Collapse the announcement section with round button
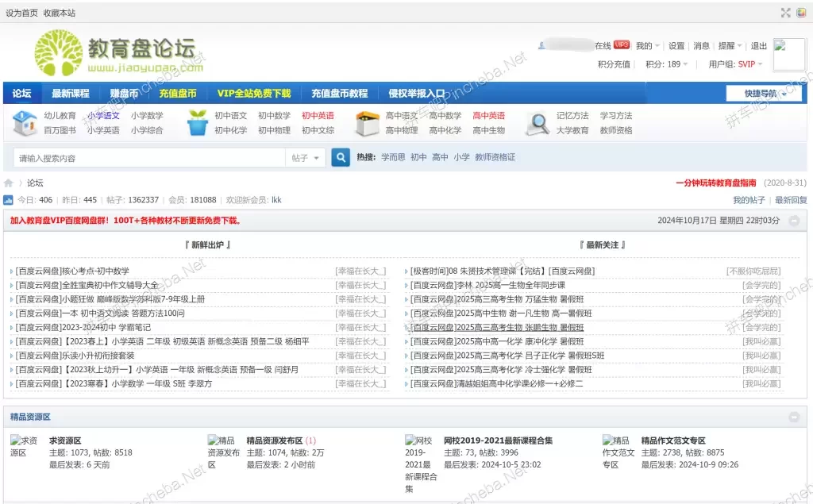The width and height of the screenshot is (813, 504). click(x=793, y=221)
